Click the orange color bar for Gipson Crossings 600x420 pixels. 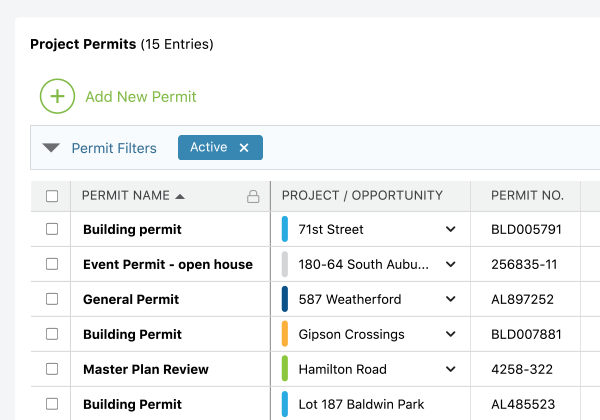pos(285,334)
